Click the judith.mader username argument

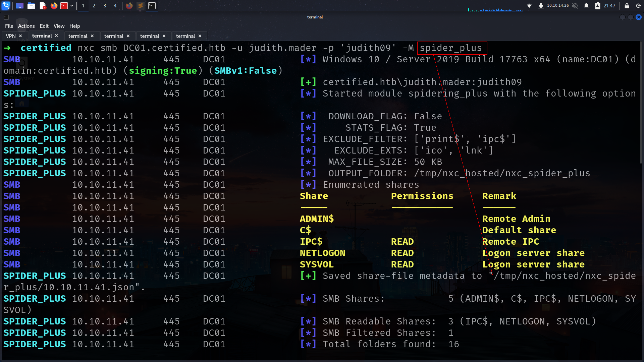[x=283, y=48]
